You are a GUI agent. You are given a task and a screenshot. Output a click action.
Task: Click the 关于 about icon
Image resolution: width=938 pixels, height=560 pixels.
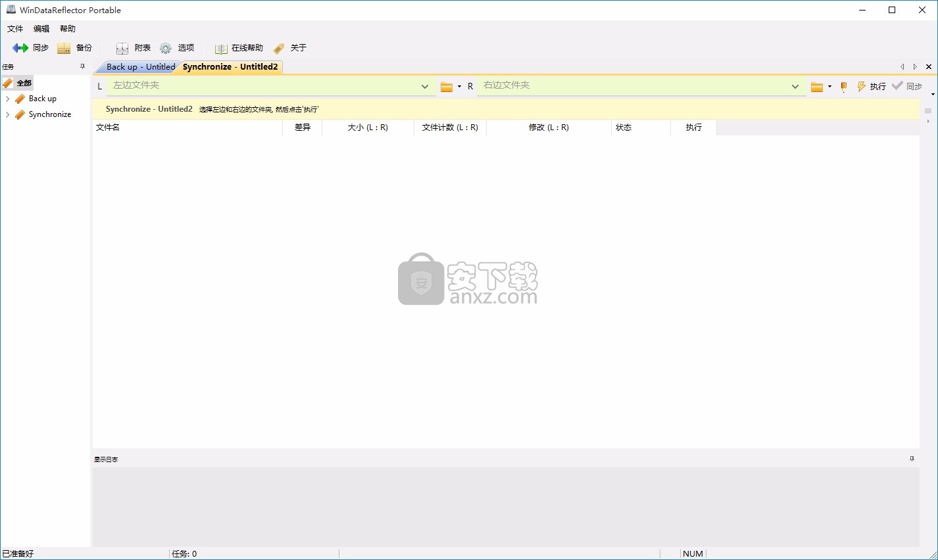(279, 48)
